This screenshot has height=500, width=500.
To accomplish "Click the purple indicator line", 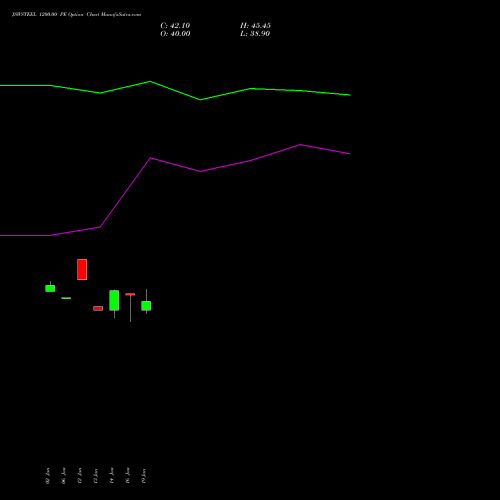I will pos(175,190).
